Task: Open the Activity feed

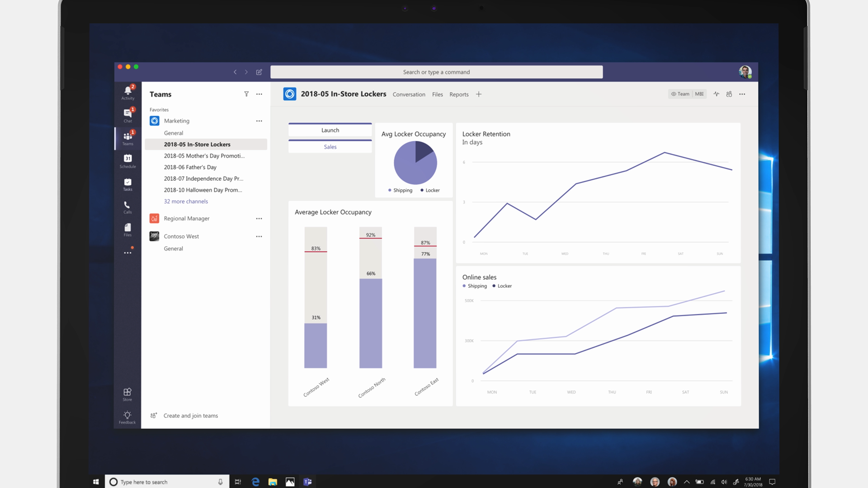Action: pyautogui.click(x=128, y=92)
